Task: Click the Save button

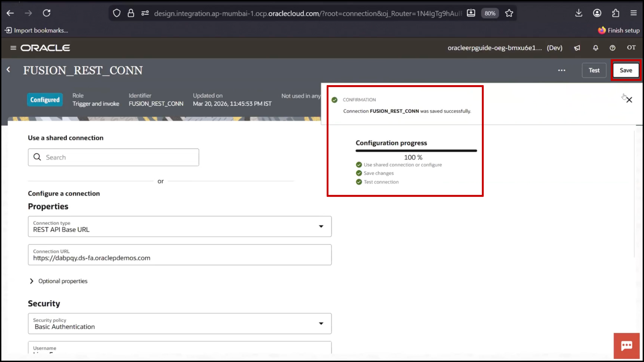Action: (x=626, y=70)
